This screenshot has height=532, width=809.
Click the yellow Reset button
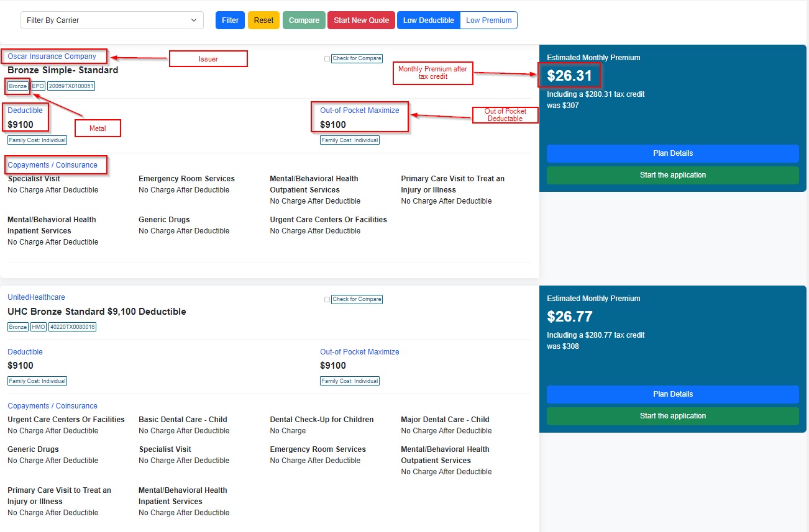coord(263,20)
